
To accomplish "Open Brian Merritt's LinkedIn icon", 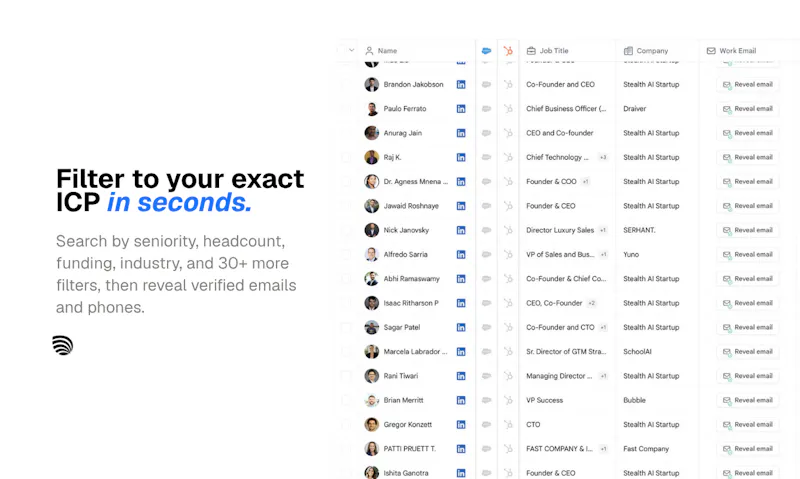I will pos(461,400).
